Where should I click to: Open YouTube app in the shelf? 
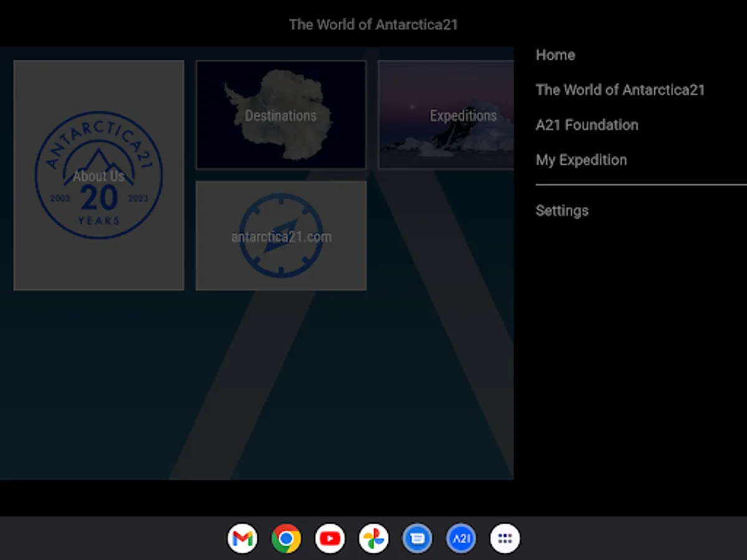click(x=330, y=538)
